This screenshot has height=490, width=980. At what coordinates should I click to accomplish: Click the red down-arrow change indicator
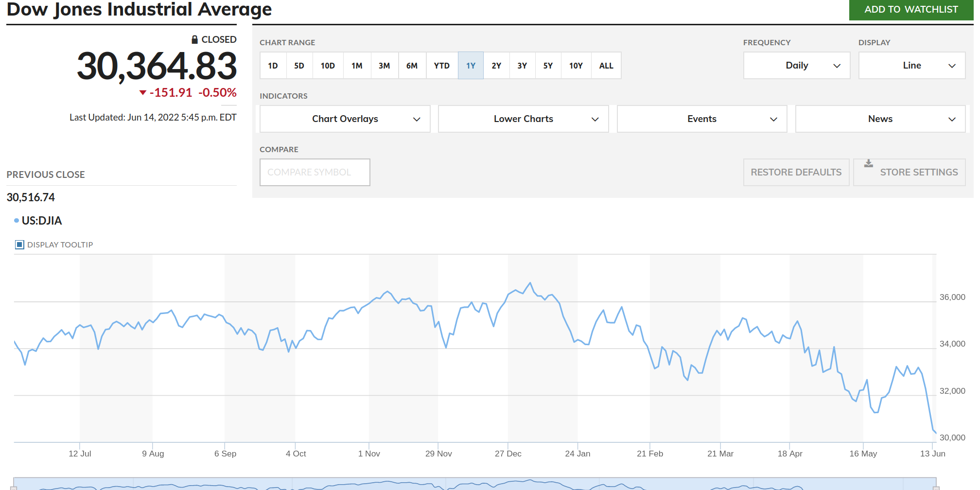(x=143, y=92)
